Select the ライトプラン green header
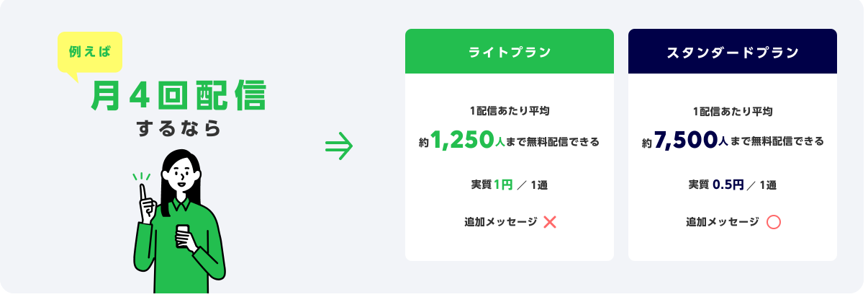The image size is (868, 297). (x=510, y=51)
